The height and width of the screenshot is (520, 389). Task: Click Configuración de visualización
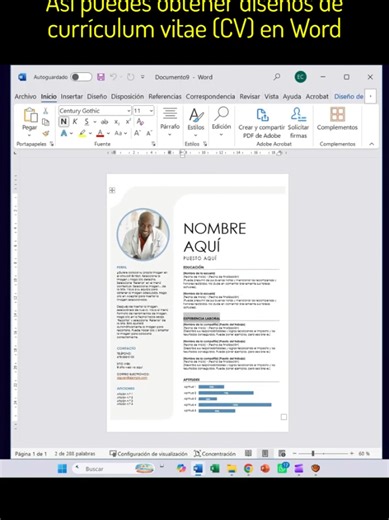click(149, 454)
